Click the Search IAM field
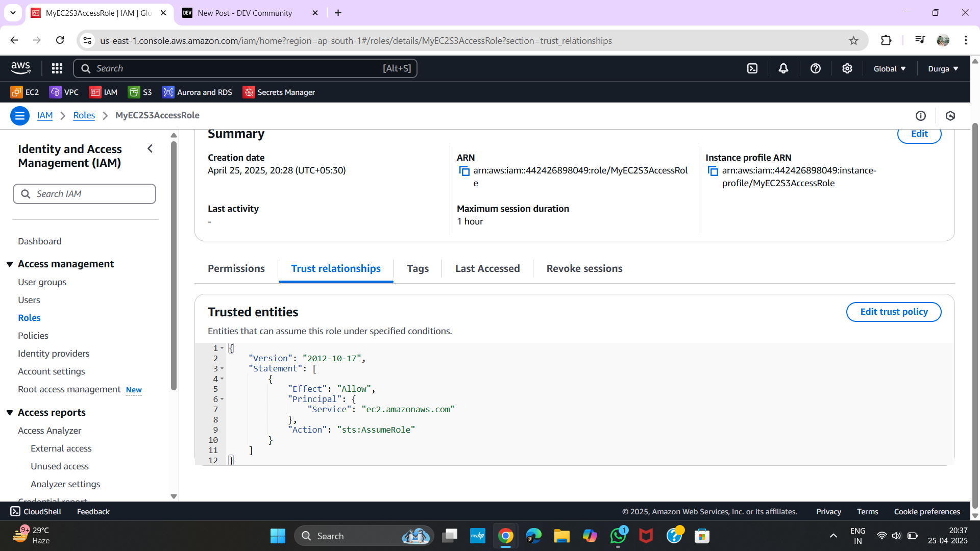Screen dimensions: 980x551 (84, 194)
